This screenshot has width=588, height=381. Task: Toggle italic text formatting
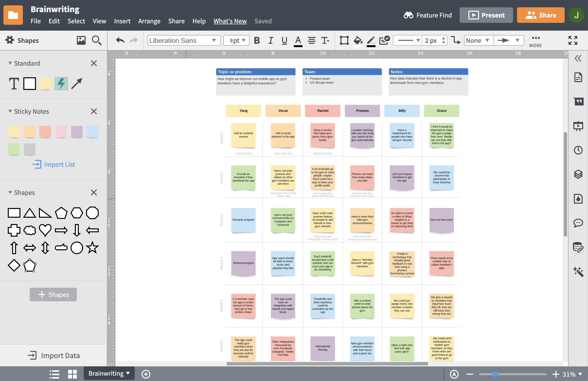pos(270,40)
